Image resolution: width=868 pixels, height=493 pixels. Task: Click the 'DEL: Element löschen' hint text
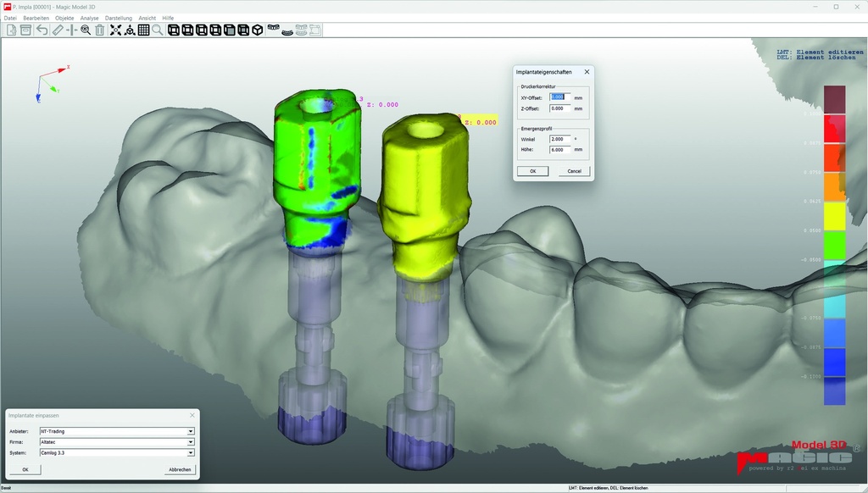[x=816, y=58]
